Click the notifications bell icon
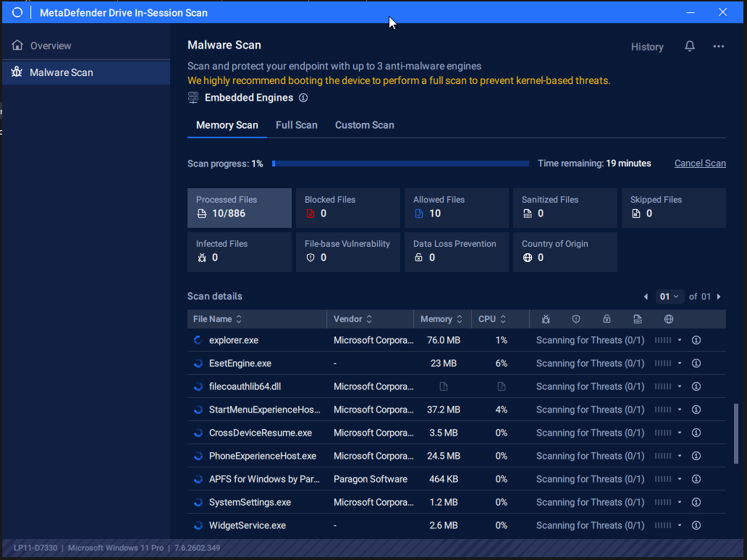 [690, 46]
